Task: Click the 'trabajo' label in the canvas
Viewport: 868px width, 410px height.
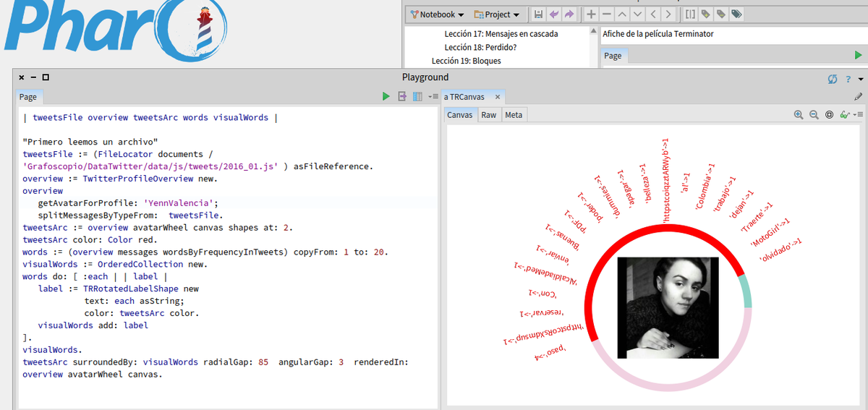Action: coord(724,195)
